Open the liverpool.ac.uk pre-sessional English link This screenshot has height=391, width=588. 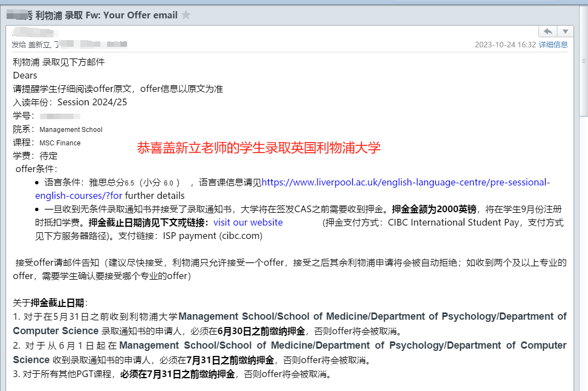coord(405,182)
